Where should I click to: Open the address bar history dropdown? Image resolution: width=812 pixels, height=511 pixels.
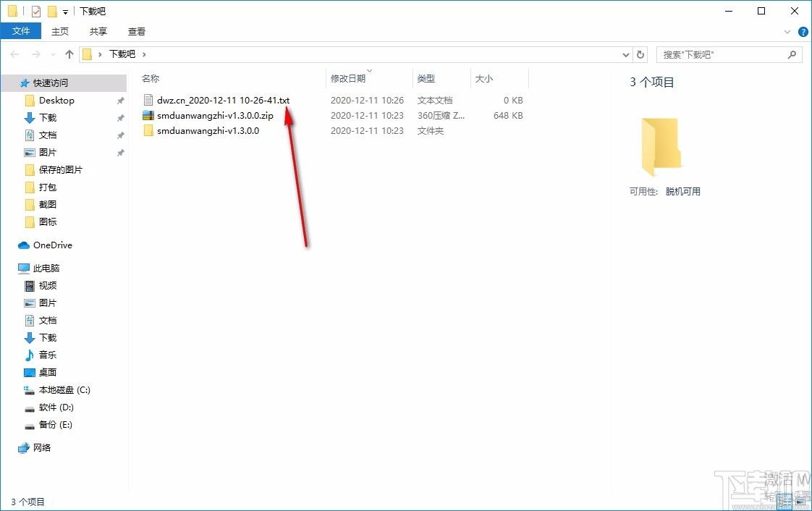625,54
